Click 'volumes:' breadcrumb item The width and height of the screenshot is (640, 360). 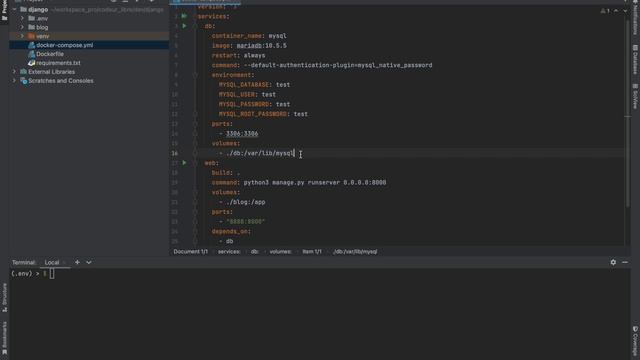click(280, 252)
